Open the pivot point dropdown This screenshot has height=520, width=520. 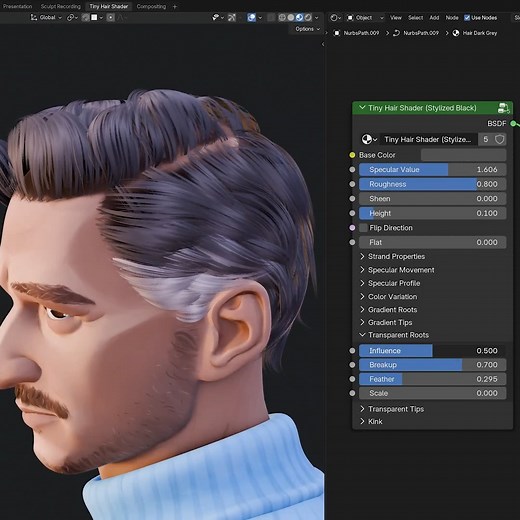pyautogui.click(x=72, y=18)
